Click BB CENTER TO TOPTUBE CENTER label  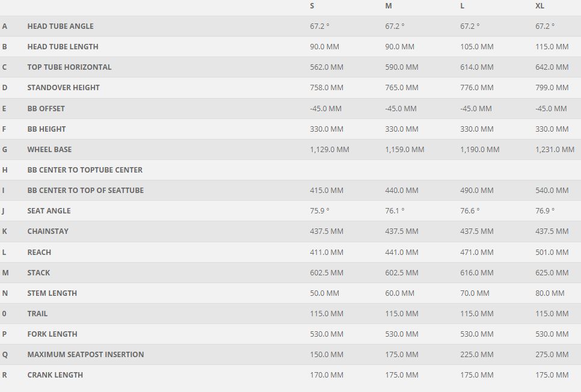[x=85, y=170]
